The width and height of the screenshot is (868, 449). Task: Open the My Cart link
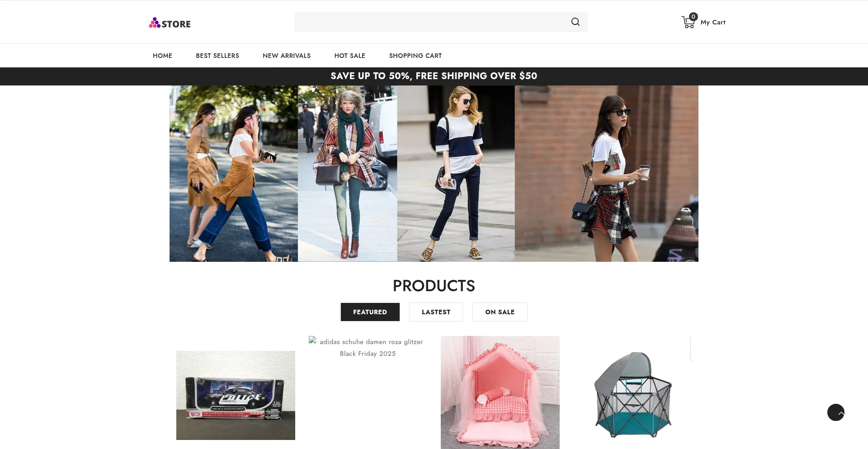point(712,22)
